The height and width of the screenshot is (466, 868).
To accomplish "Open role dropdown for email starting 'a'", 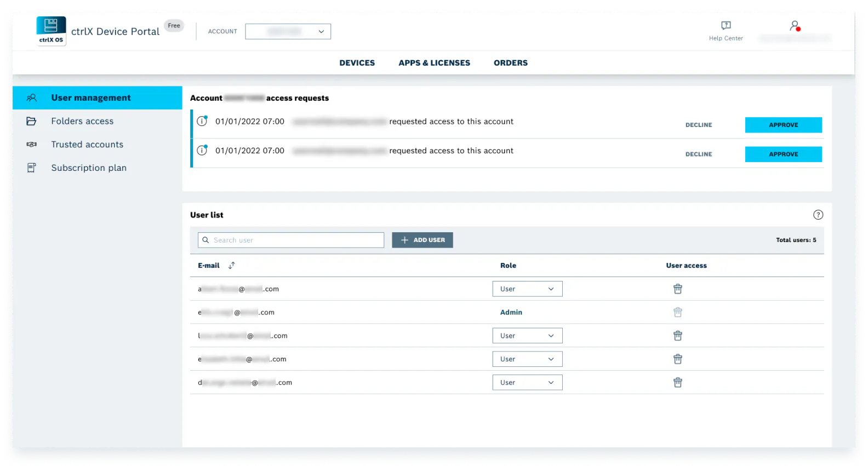I will [527, 289].
